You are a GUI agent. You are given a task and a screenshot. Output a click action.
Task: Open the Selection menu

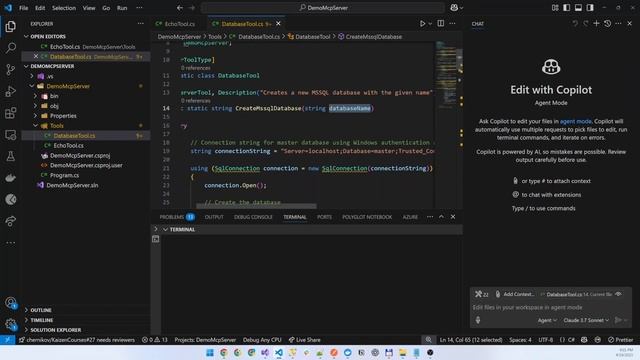[x=64, y=8]
